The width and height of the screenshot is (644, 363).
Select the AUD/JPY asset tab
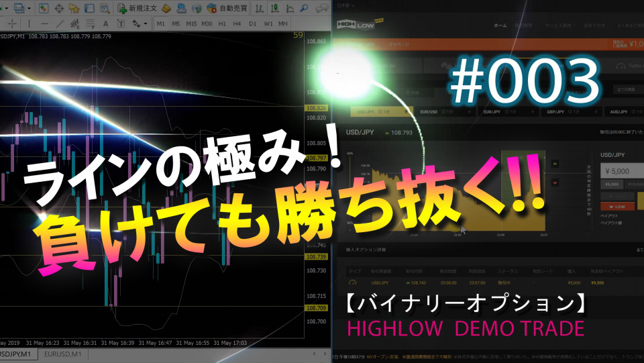point(625,111)
